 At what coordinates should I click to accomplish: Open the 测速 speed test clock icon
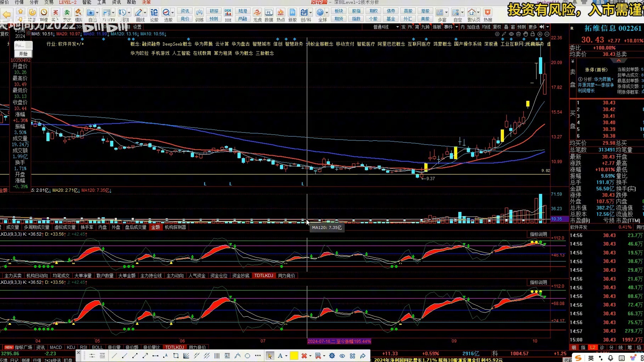pyautogui.click(x=44, y=13)
